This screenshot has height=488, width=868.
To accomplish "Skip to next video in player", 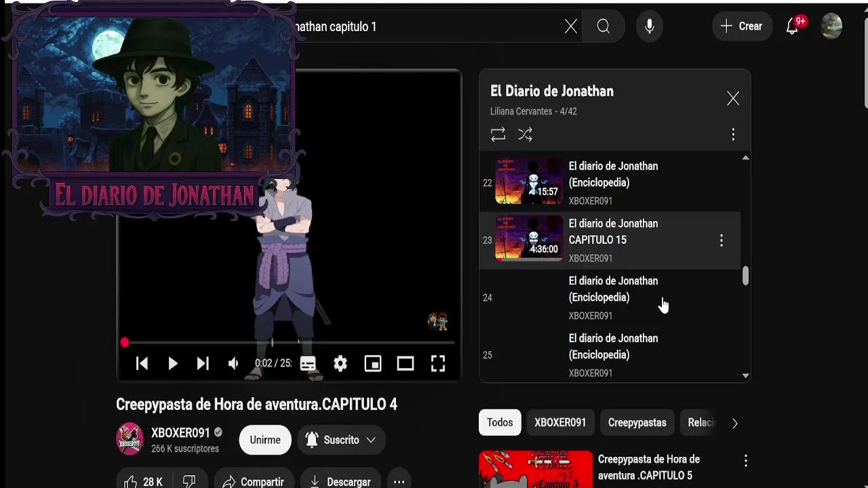I will pyautogui.click(x=203, y=364).
